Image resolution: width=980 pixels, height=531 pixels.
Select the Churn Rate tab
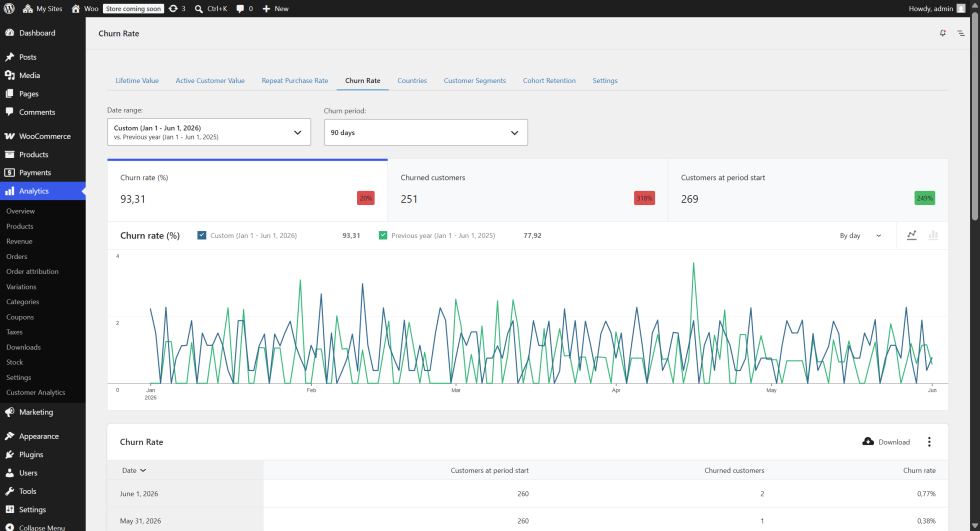(362, 81)
